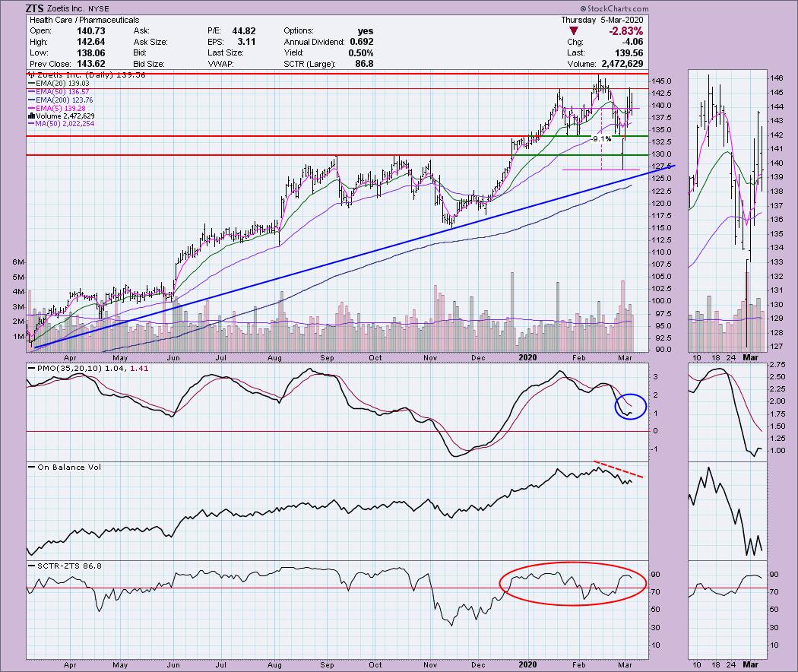This screenshot has width=798, height=672.
Task: Click the ZTS ticker symbol in the title
Action: point(34,8)
